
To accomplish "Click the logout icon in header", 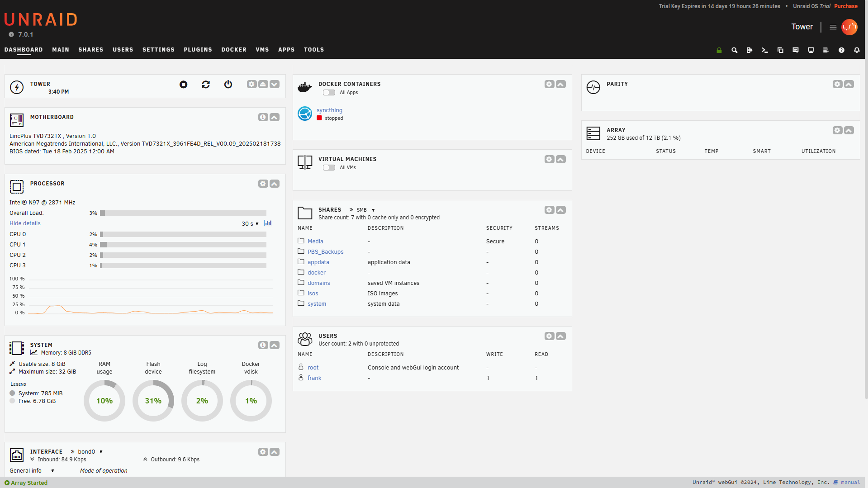I will [x=749, y=50].
